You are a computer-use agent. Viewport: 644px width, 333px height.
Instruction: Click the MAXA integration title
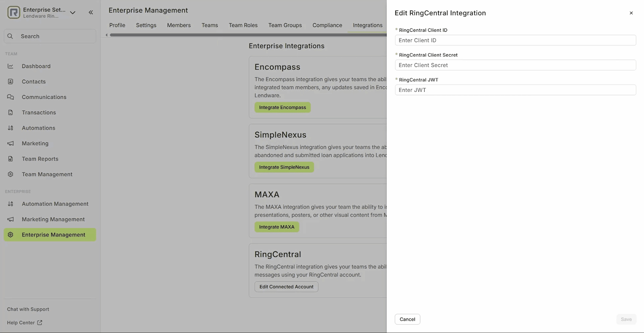click(x=267, y=195)
